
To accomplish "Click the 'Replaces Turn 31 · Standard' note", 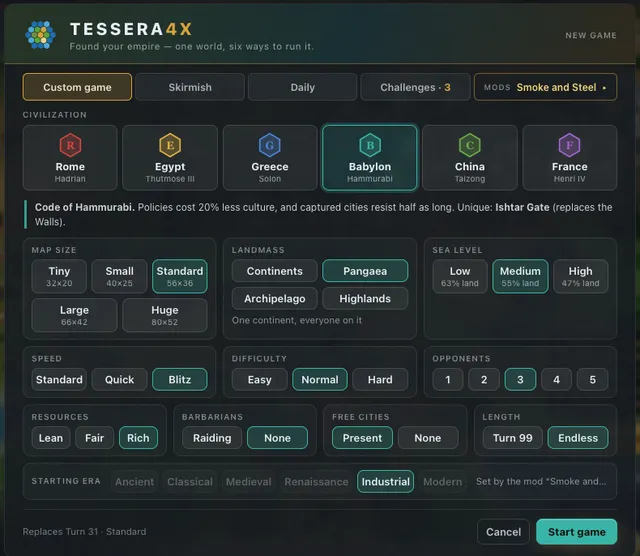I will click(84, 532).
